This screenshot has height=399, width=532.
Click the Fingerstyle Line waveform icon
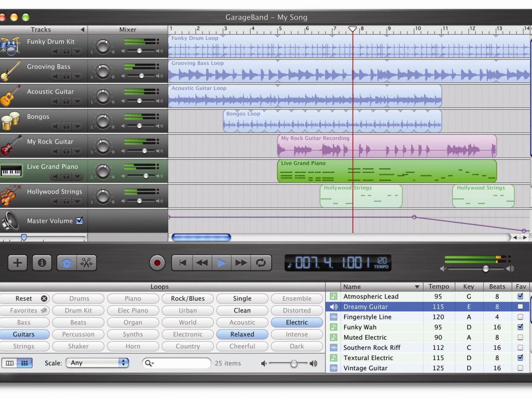tap(334, 317)
